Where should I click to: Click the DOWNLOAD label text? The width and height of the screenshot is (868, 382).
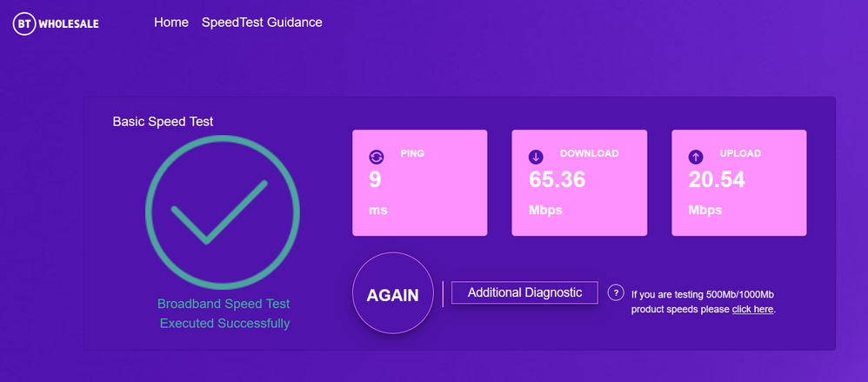click(589, 153)
